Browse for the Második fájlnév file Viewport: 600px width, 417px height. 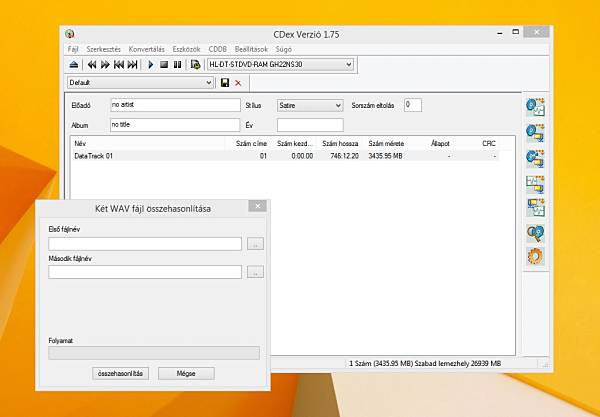pos(255,272)
